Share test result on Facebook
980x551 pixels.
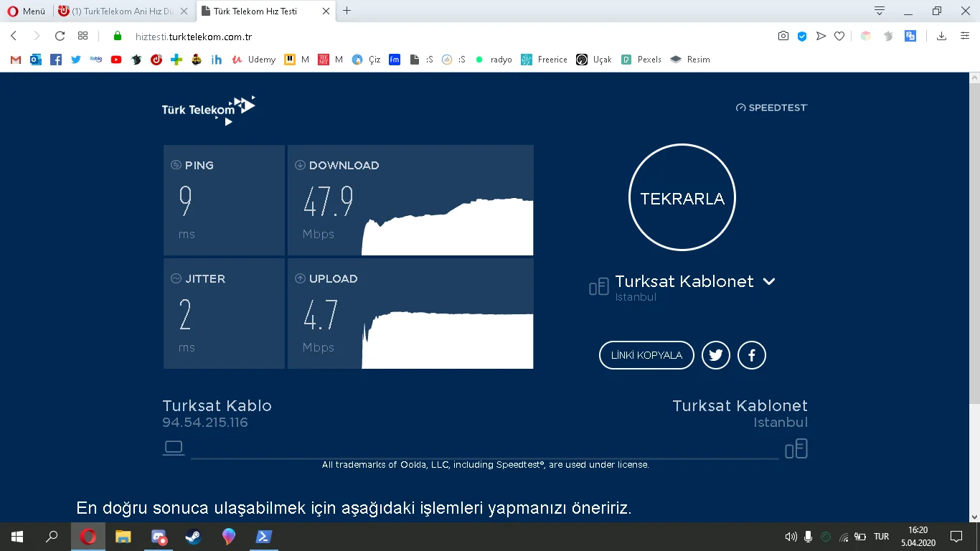pos(751,354)
